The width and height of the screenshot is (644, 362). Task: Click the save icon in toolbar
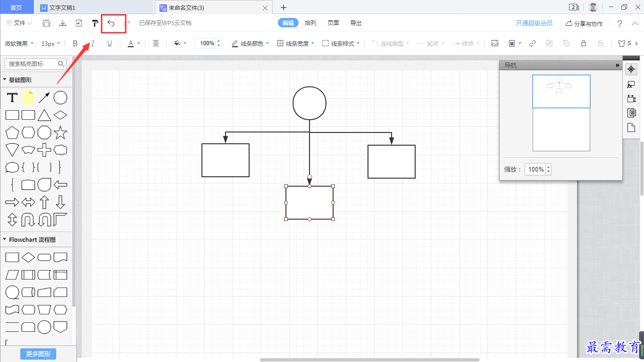pyautogui.click(x=47, y=23)
